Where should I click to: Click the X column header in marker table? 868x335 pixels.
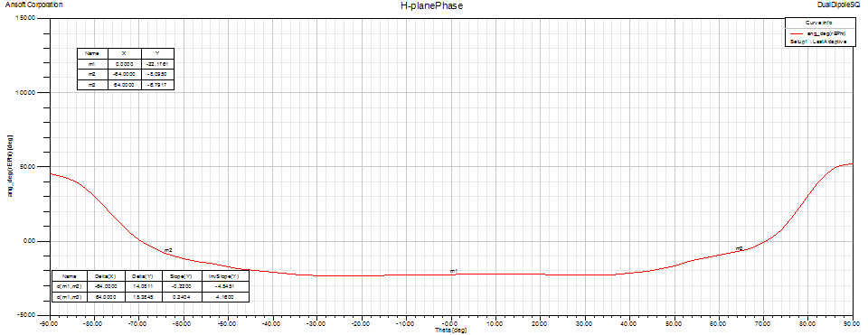click(x=124, y=53)
